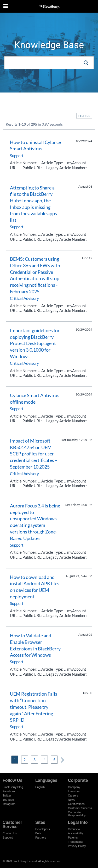The image size is (98, 868).
Task: Select results page 3
Action: tap(34, 759)
